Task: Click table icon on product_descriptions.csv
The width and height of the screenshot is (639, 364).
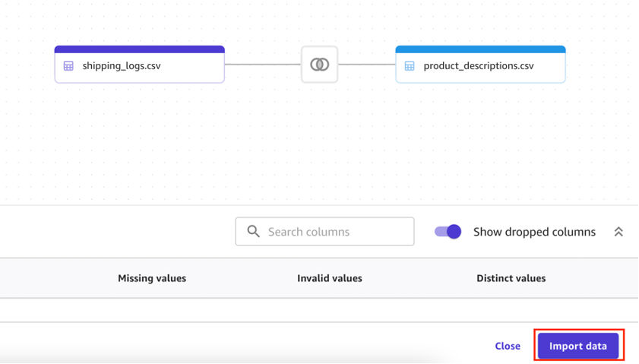Action: [x=410, y=66]
